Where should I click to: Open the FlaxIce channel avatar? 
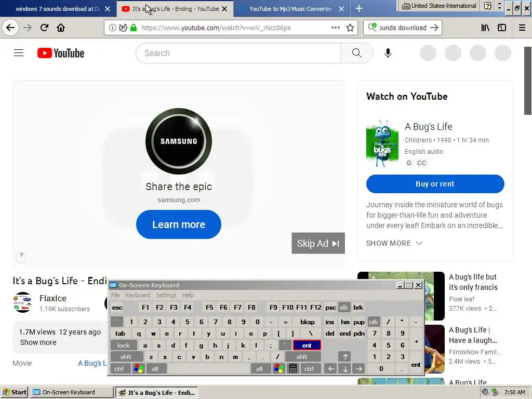pyautogui.click(x=23, y=302)
